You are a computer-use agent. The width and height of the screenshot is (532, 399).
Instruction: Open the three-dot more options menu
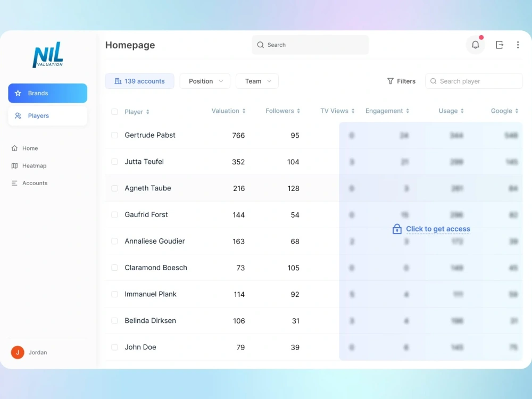tap(518, 45)
